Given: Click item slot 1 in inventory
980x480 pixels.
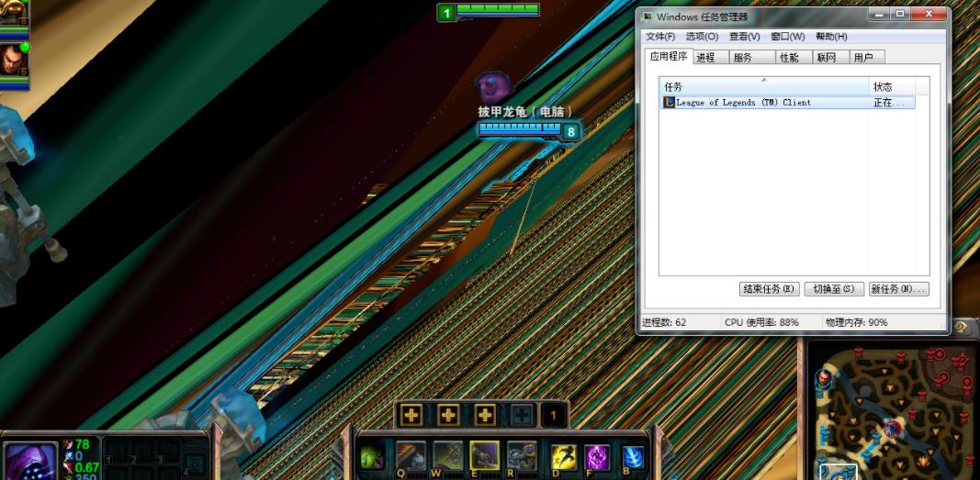Looking at the screenshot, I should (118, 451).
